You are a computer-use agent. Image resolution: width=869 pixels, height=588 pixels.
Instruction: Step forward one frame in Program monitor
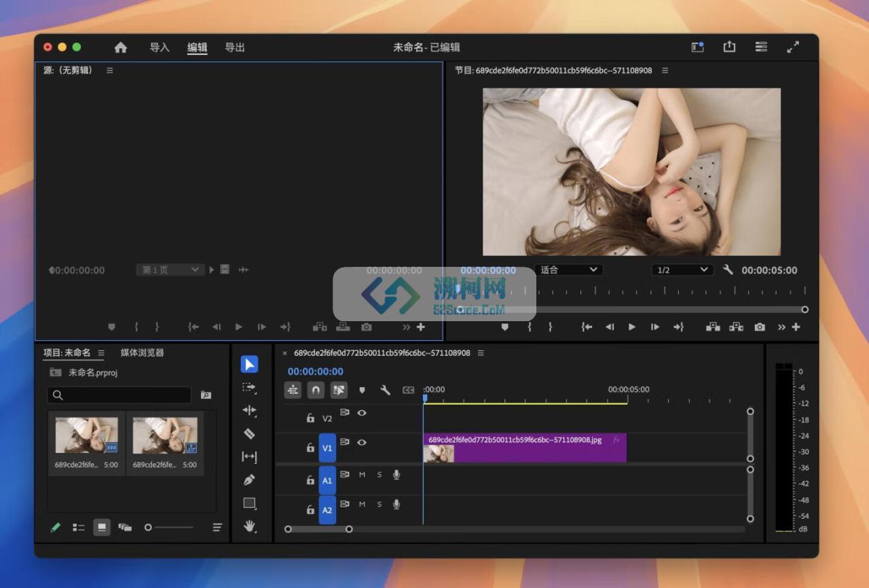click(655, 327)
